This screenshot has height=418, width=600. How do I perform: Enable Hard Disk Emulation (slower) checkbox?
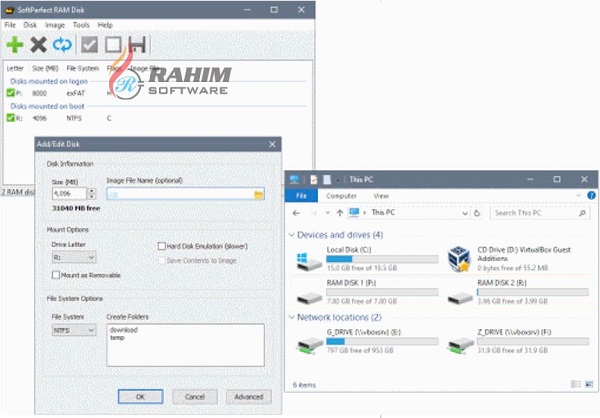click(161, 246)
